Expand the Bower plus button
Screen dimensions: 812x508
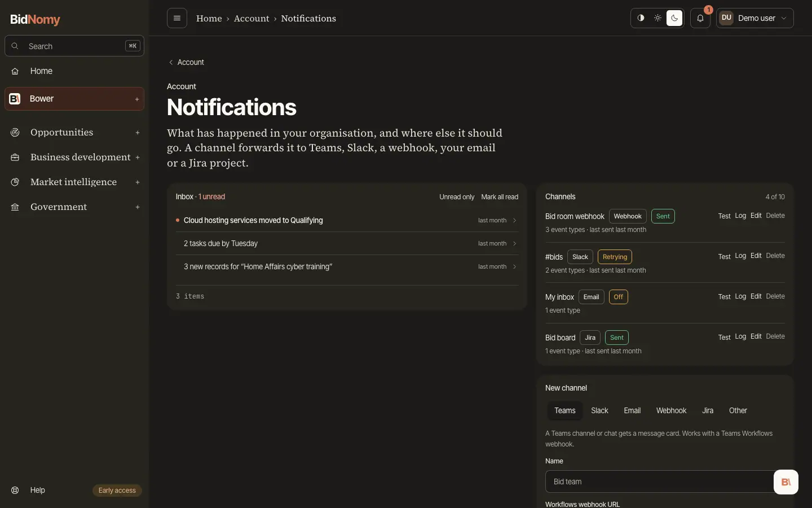pos(137,99)
